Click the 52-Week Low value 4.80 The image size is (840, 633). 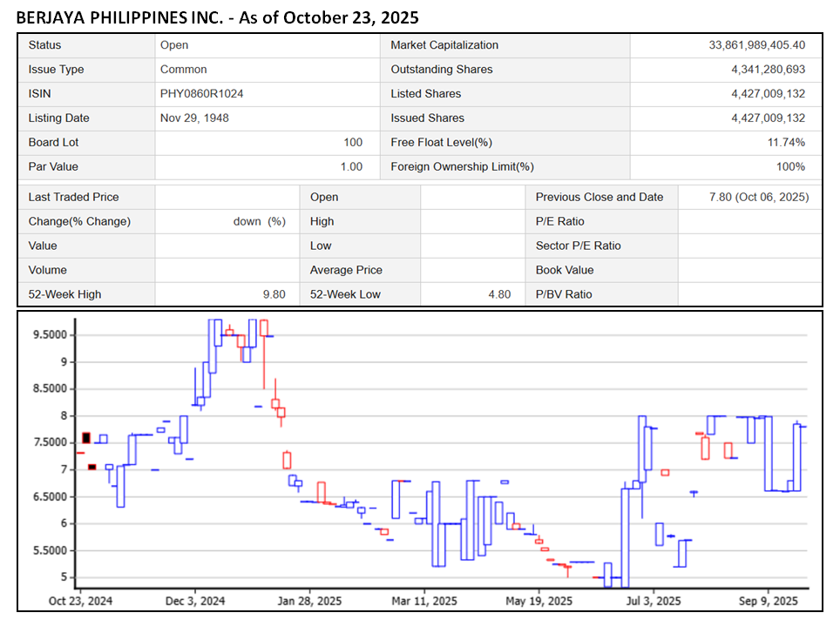coord(499,295)
